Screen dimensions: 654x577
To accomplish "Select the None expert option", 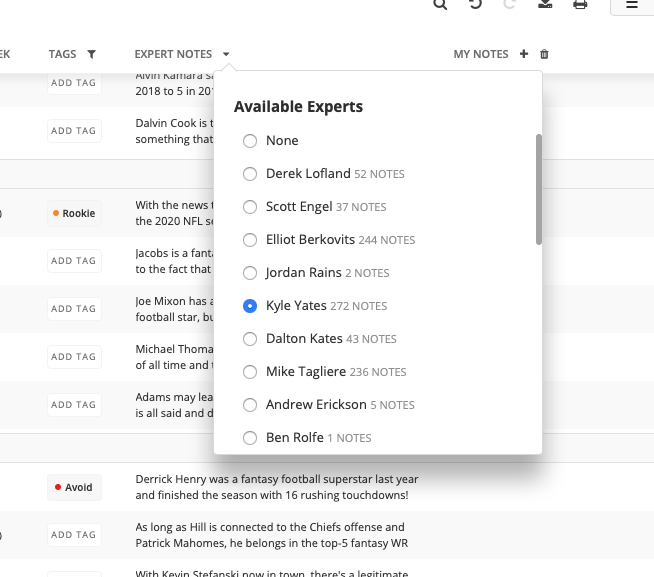I will tap(250, 141).
